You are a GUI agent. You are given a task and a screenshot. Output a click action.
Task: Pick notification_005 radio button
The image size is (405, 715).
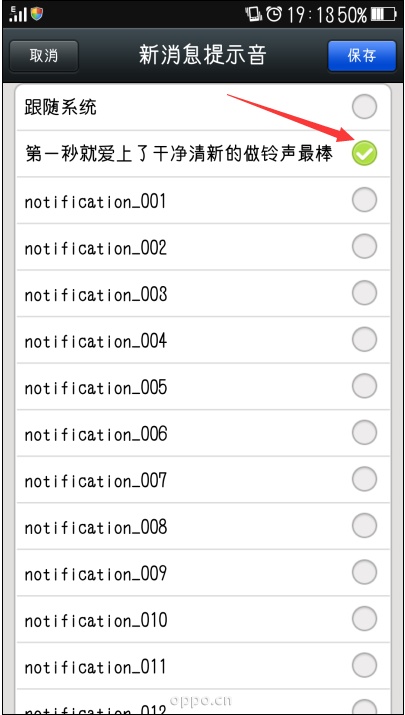[364, 386]
